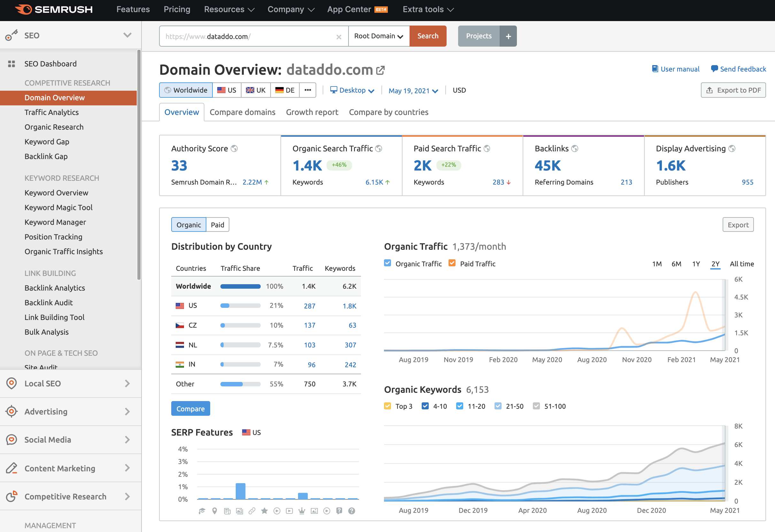Click the Export to PDF button
The height and width of the screenshot is (532, 775).
click(733, 90)
